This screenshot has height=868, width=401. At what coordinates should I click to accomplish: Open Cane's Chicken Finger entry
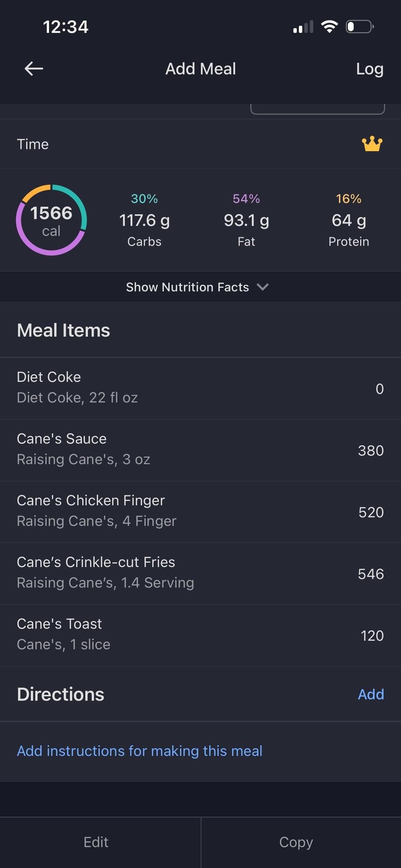pyautogui.click(x=200, y=511)
